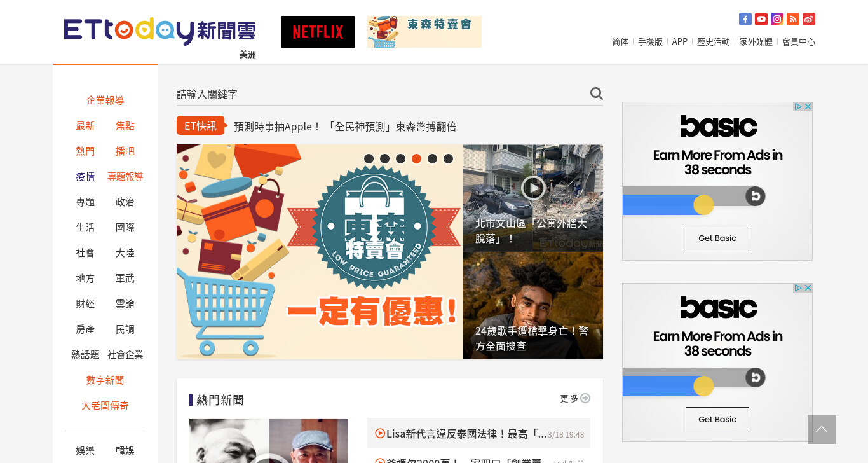Screen dimensions: 868x463
Task: Open 韓娛 category
Action: point(125,450)
